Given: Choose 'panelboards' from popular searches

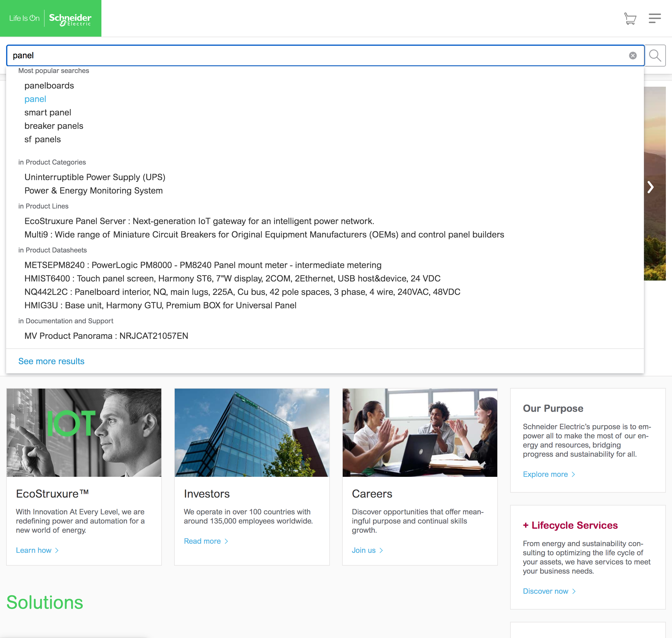Looking at the screenshot, I should (49, 86).
